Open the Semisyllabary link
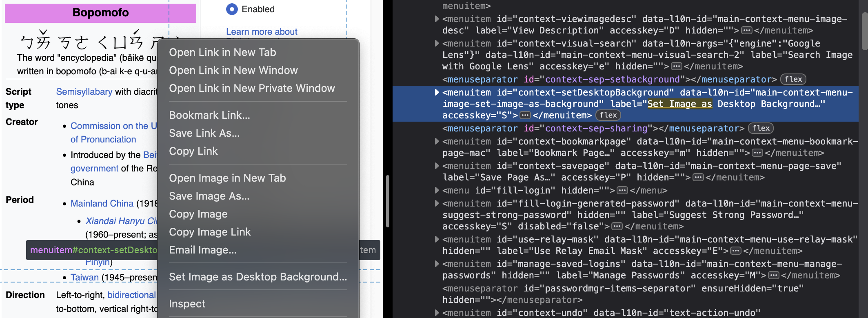 tap(84, 92)
